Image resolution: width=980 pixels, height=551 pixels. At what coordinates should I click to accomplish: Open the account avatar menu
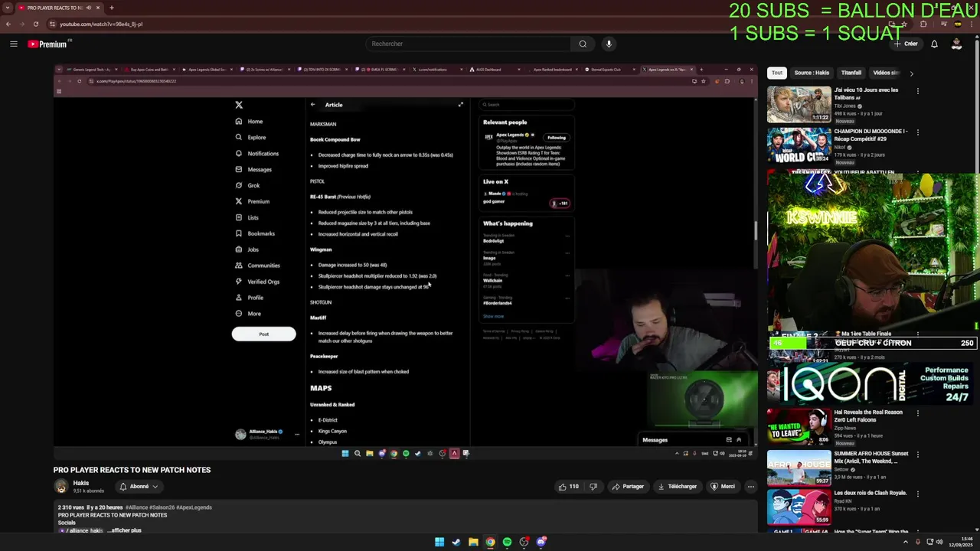[956, 44]
